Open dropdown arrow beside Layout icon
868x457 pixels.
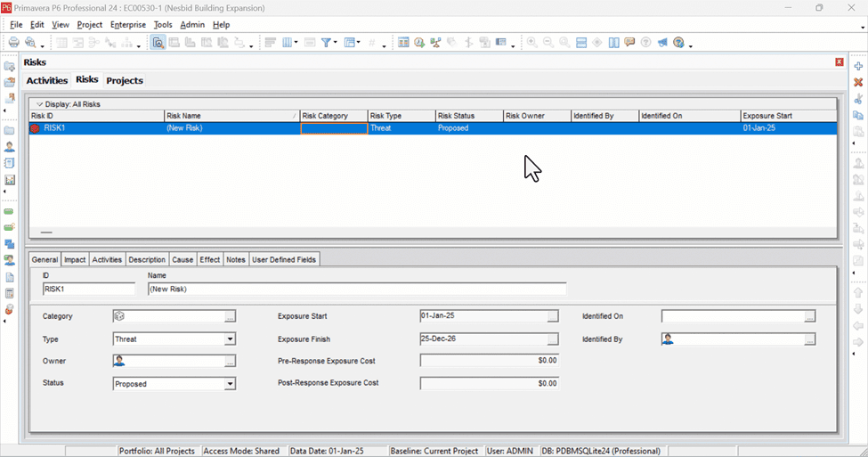pyautogui.click(x=358, y=43)
